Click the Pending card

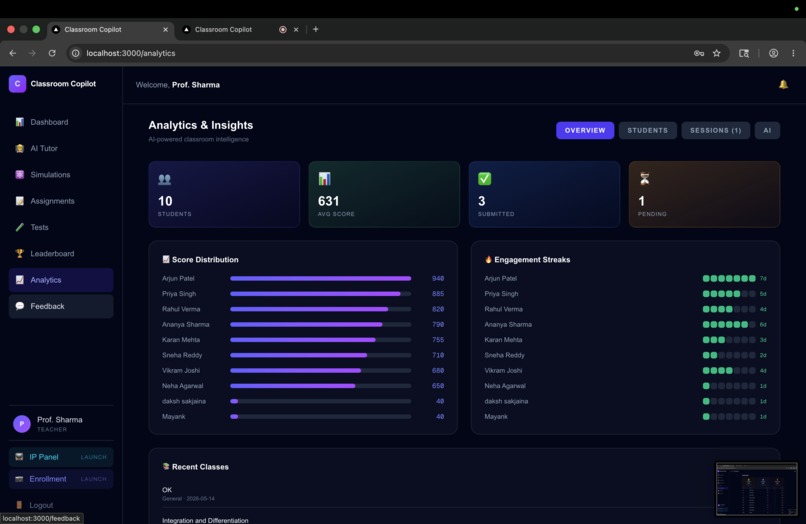tap(704, 194)
